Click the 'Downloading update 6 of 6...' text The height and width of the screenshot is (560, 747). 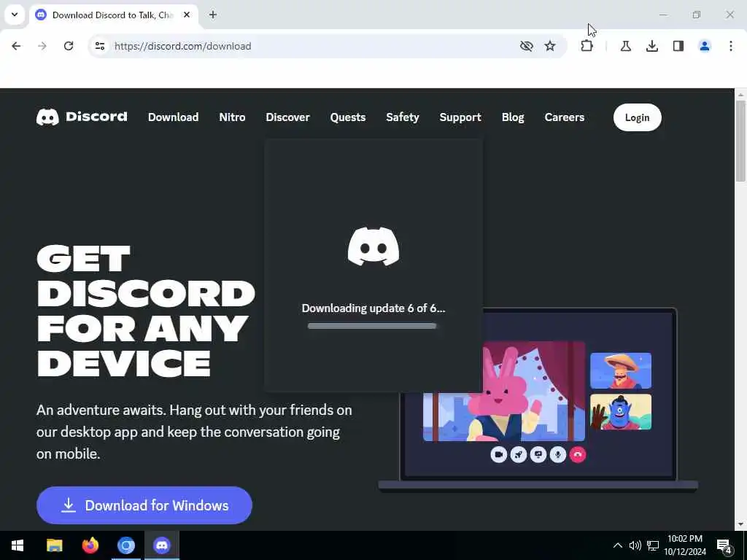click(373, 308)
